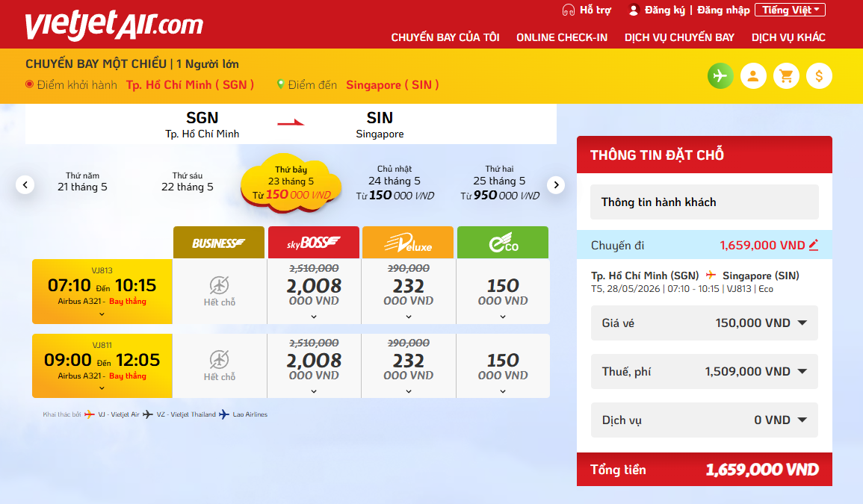Select date Chủ nhật 24 tháng 5
863x504 pixels.
395,183
